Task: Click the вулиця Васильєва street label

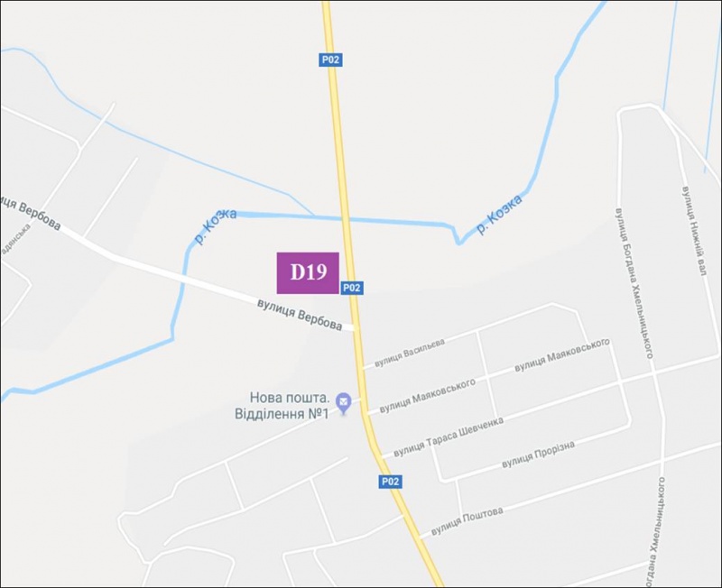Action: 410,353
